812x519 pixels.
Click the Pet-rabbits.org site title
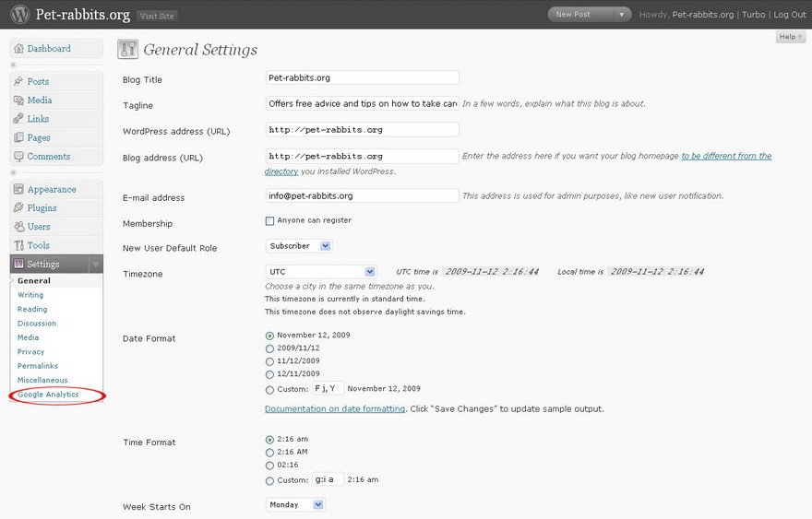[x=83, y=15]
